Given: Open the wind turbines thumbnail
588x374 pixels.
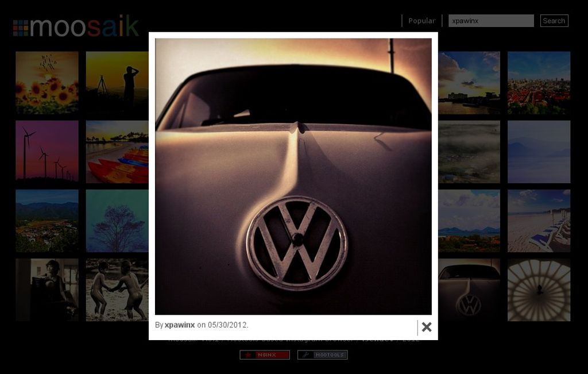Looking at the screenshot, I should (x=47, y=152).
